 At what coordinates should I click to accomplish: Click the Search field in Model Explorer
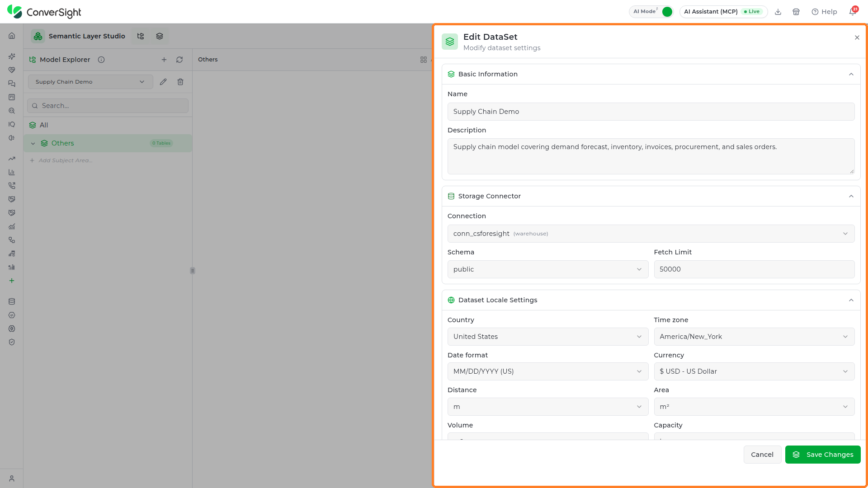[108, 106]
